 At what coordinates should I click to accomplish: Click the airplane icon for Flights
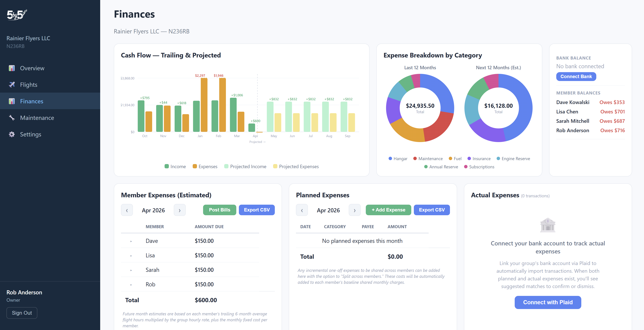coord(12,85)
